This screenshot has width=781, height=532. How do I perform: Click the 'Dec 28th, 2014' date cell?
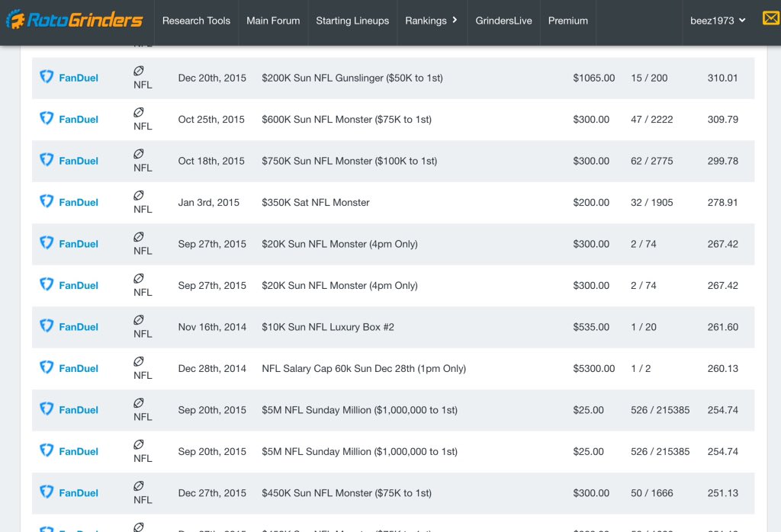(x=212, y=369)
